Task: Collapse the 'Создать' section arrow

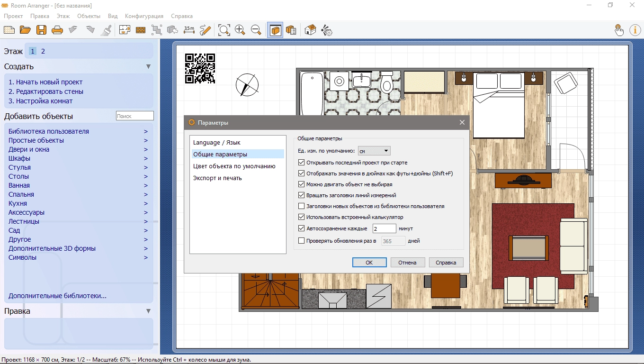Action: 148,67
